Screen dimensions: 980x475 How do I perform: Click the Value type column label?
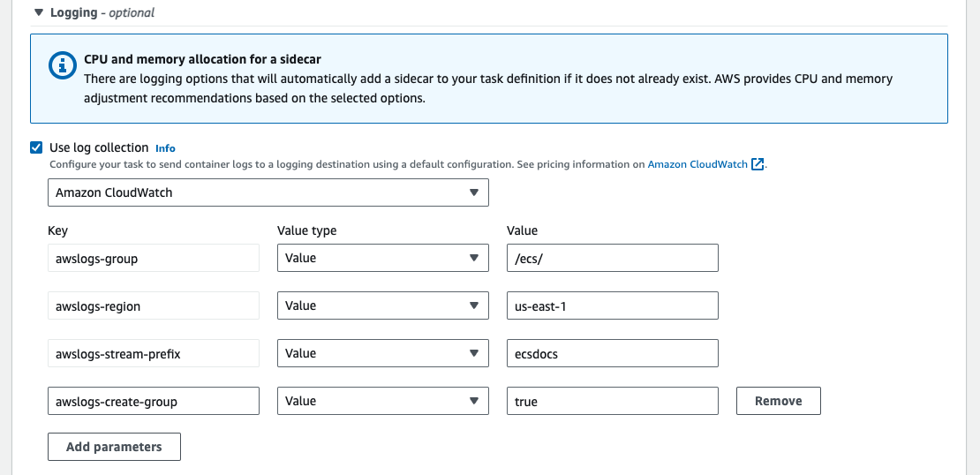tap(307, 230)
